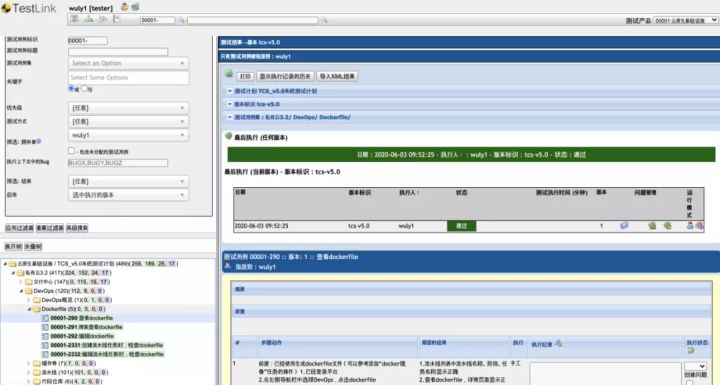720x385 pixels.
Task: Select test case 00001-290 in tree
Action: (x=82, y=318)
